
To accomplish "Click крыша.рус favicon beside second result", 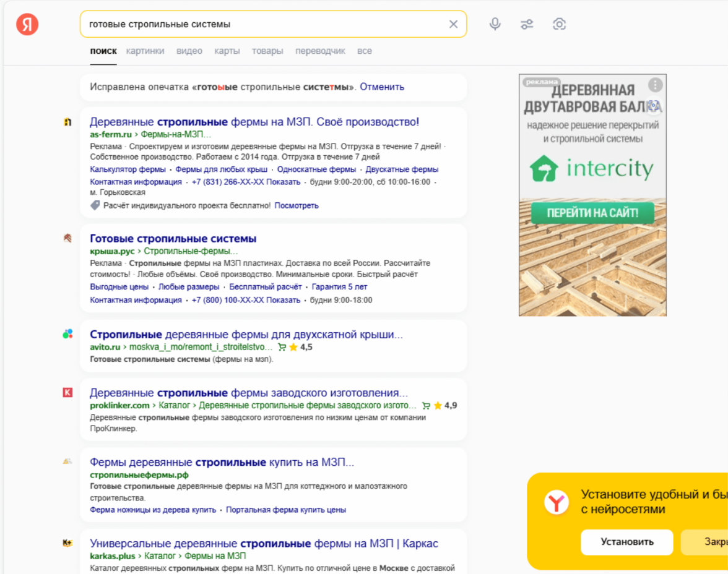I will click(68, 239).
